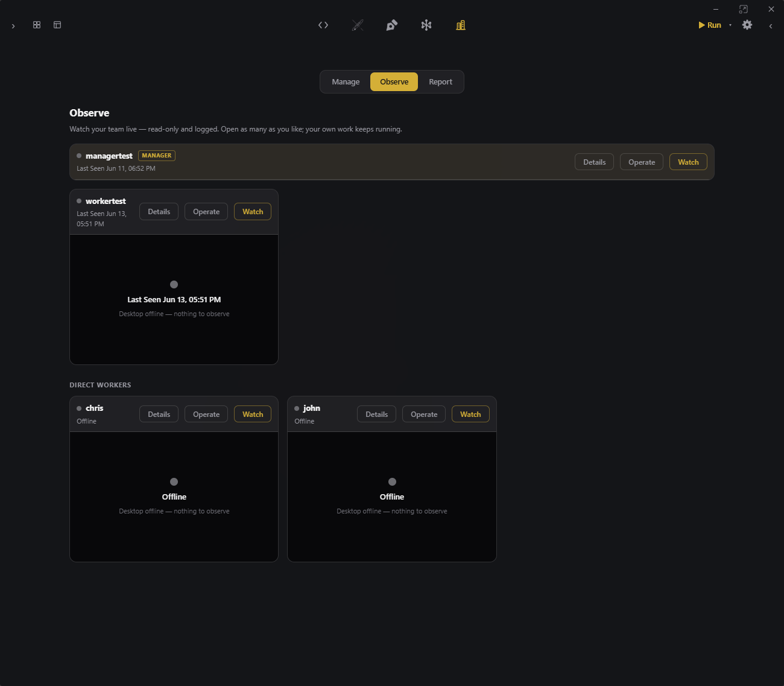784x686 pixels.
Task: Click Operate for workertest
Action: (x=206, y=211)
